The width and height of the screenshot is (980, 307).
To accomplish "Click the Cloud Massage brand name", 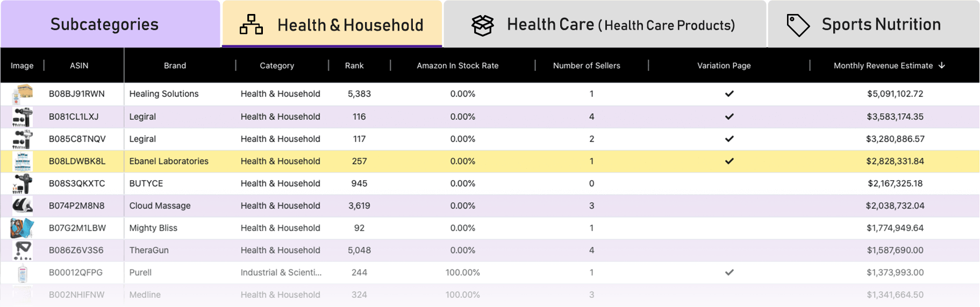I will pos(160,206).
